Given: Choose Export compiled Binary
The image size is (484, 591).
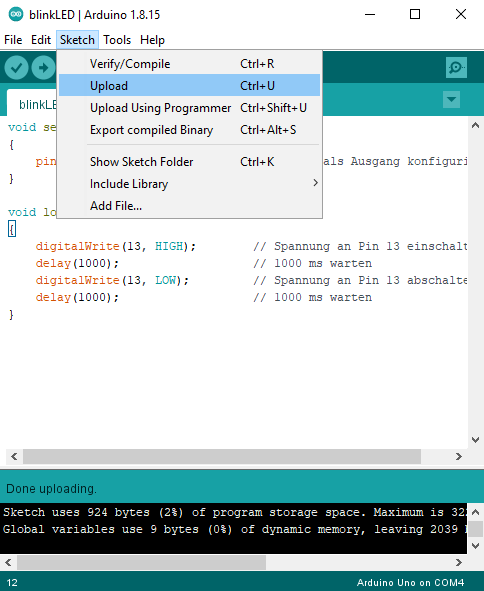Looking at the screenshot, I should point(189,130).
